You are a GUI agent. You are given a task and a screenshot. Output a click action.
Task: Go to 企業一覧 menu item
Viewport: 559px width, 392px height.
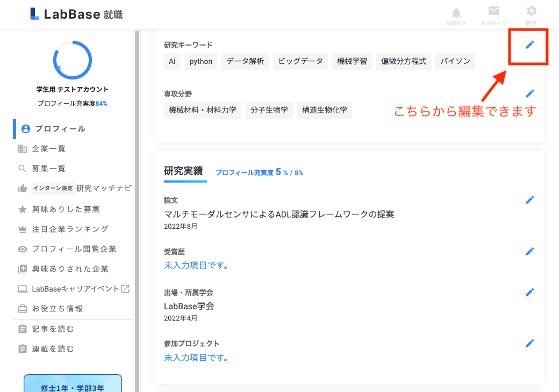pyautogui.click(x=48, y=149)
